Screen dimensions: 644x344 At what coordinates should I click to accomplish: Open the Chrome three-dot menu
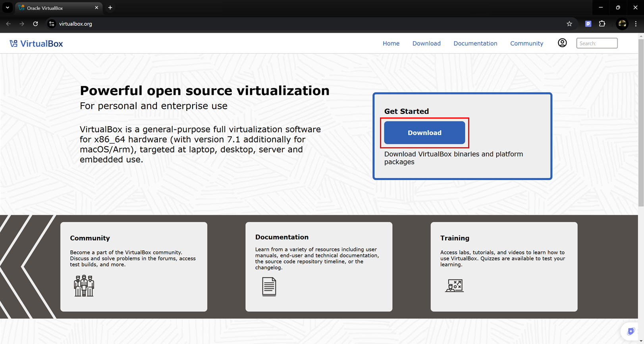coord(636,24)
